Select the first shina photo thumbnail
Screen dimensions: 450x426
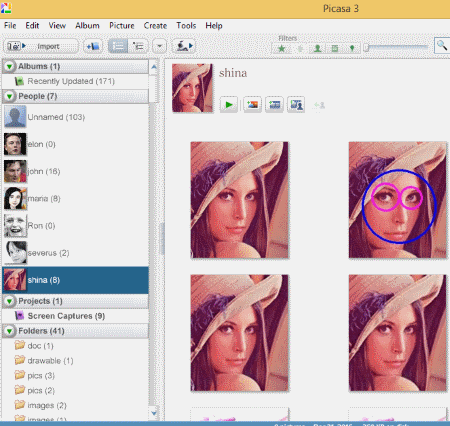(x=239, y=200)
